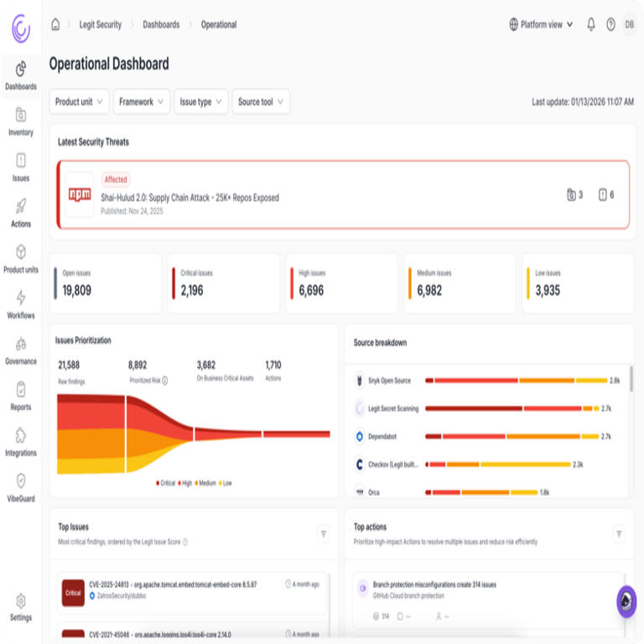Expand the Product unit filter dropdown
Image resolution: width=644 pixels, height=644 pixels.
[x=80, y=101]
